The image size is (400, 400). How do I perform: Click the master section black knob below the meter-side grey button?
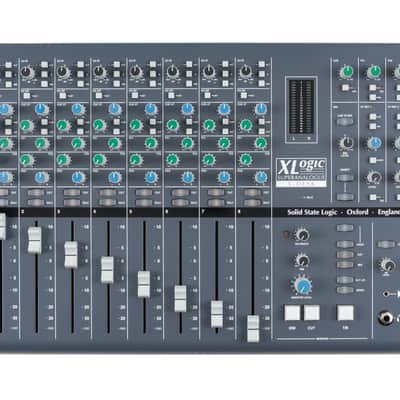coord(347,143)
